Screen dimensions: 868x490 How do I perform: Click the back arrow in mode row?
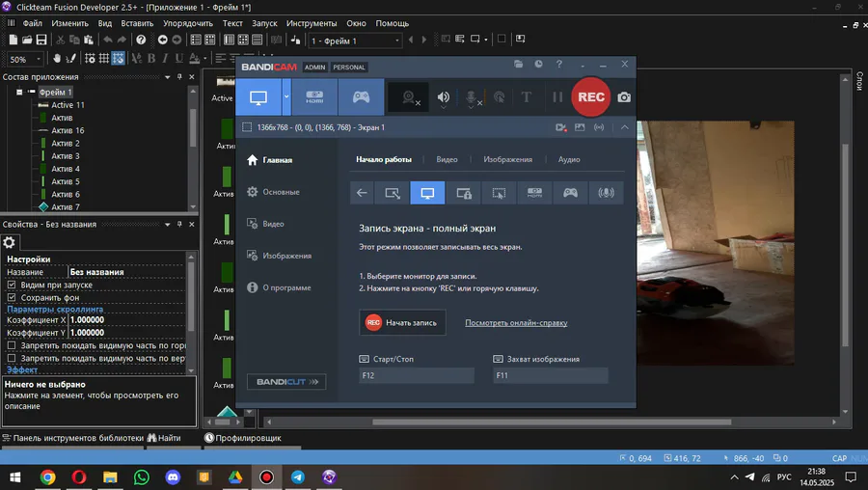[x=362, y=193]
